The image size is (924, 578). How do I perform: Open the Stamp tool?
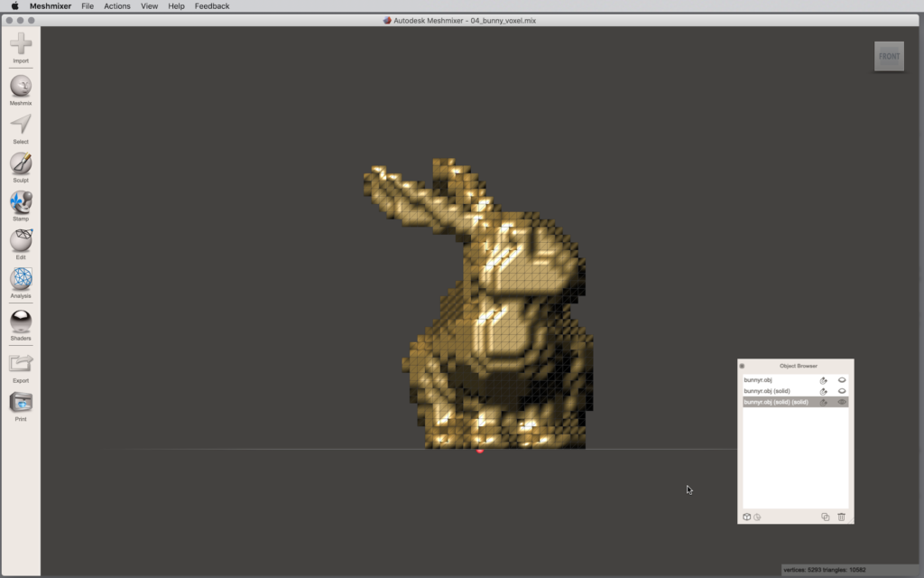click(21, 202)
